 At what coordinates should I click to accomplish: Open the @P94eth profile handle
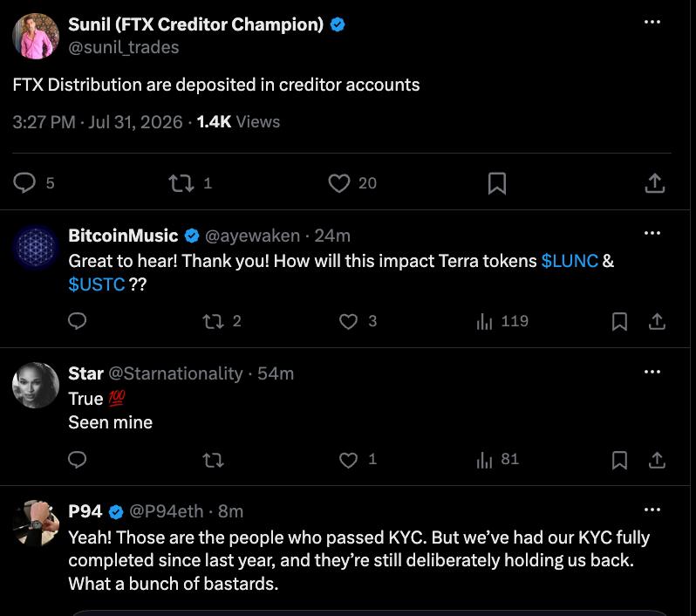[x=166, y=511]
